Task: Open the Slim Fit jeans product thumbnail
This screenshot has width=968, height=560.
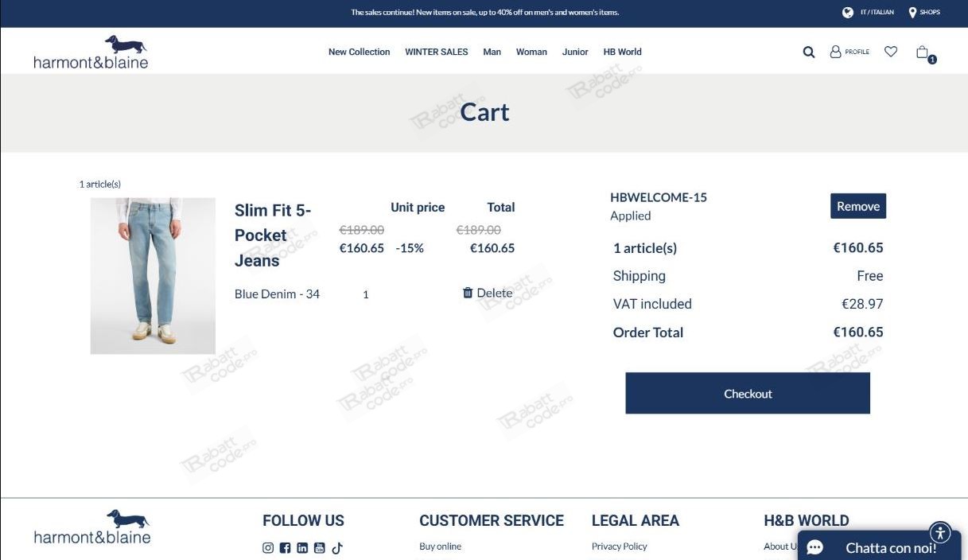Action: tap(153, 276)
